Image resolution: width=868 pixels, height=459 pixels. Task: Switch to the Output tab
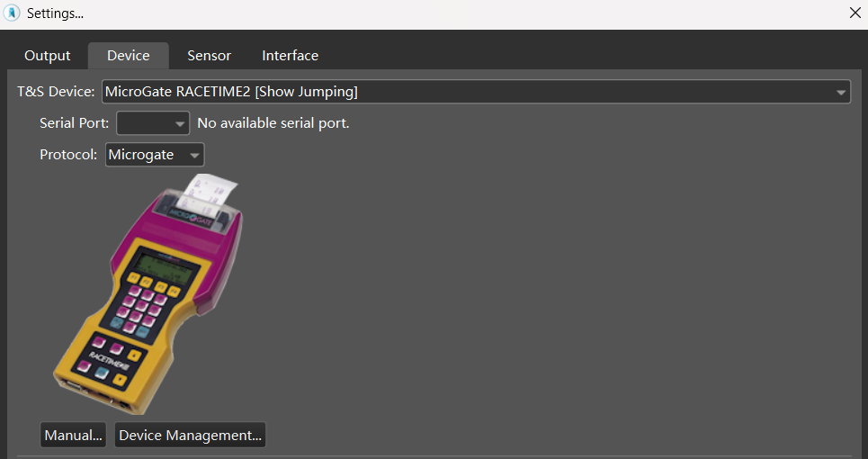click(47, 56)
